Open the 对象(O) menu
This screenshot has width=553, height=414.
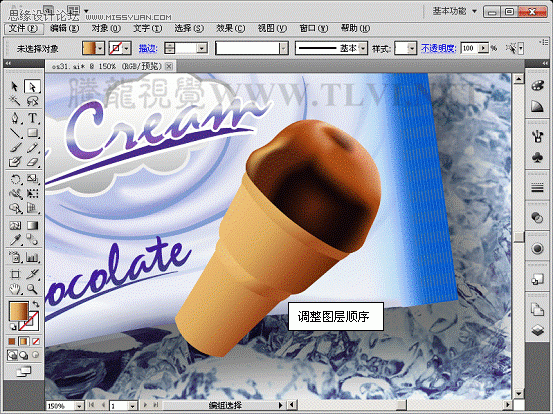coord(106,29)
